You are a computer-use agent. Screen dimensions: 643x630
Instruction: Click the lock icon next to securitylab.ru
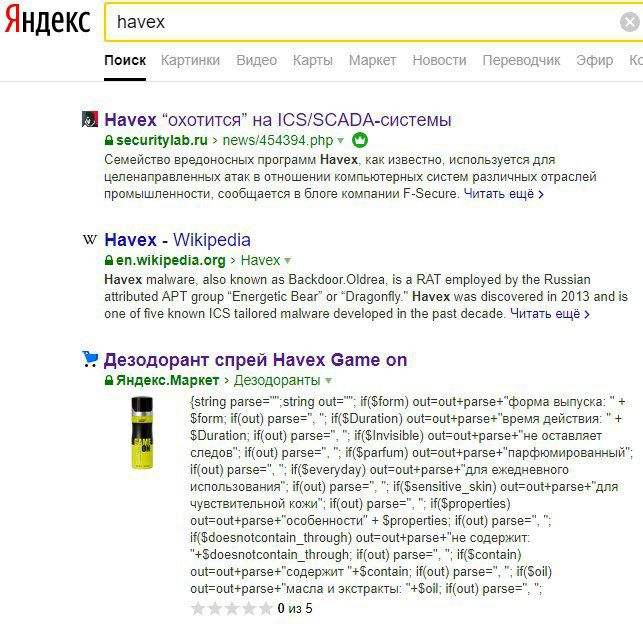point(109,140)
